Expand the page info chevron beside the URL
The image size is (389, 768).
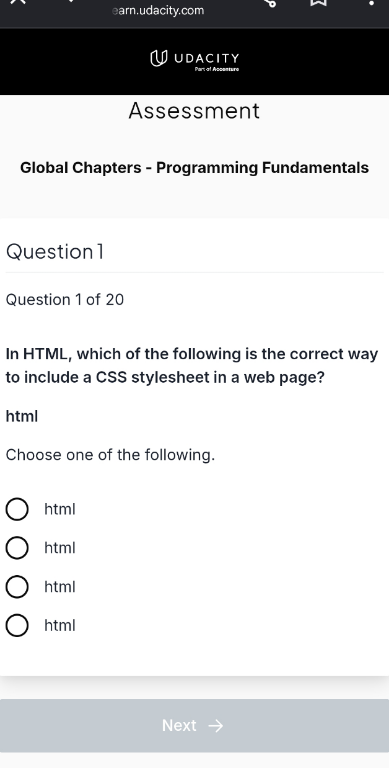pos(72,1)
